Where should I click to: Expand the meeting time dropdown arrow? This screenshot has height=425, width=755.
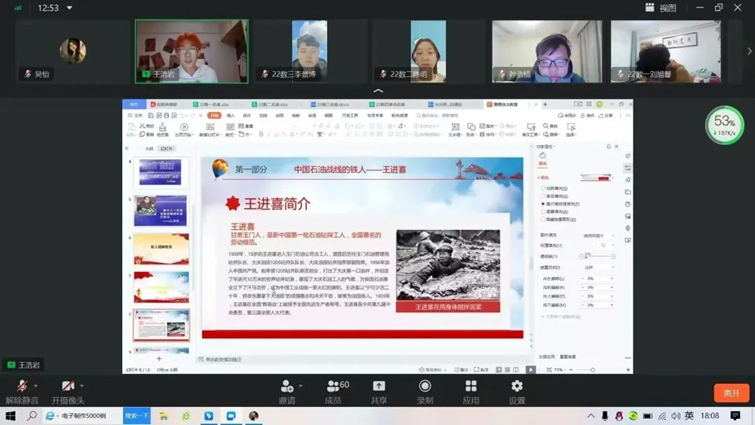click(x=69, y=8)
